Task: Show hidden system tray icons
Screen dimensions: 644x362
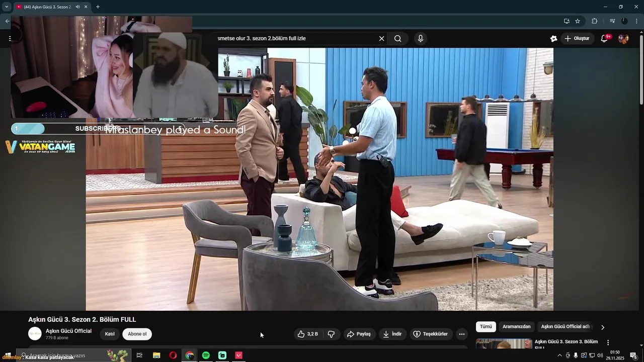Action: pyautogui.click(x=559, y=355)
